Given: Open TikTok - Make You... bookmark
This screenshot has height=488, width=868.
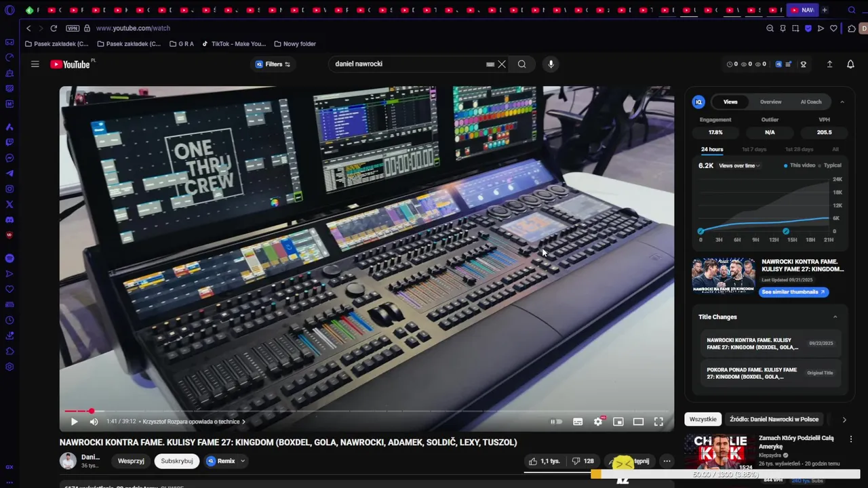Looking at the screenshot, I should [x=234, y=44].
